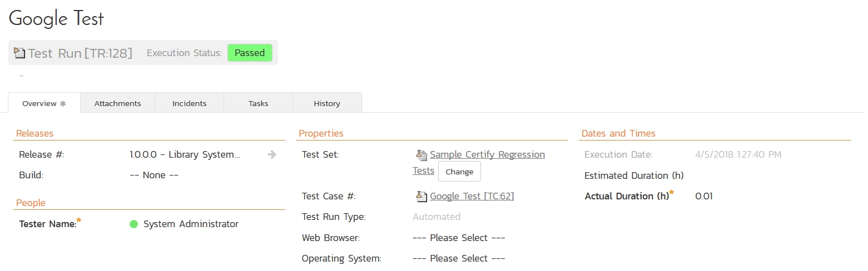Click the test case icon beside Google Test
868x271 pixels.
(x=421, y=196)
